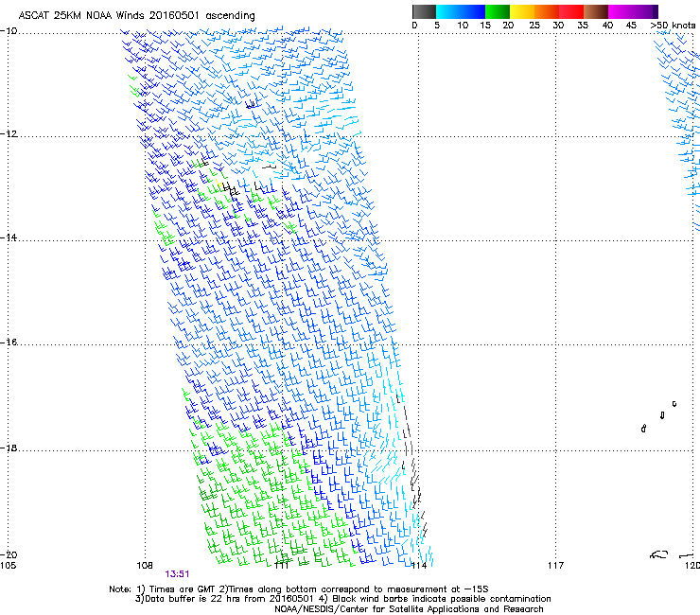
Task: Click the orange 25-30 knots color segment
Action: [x=547, y=11]
